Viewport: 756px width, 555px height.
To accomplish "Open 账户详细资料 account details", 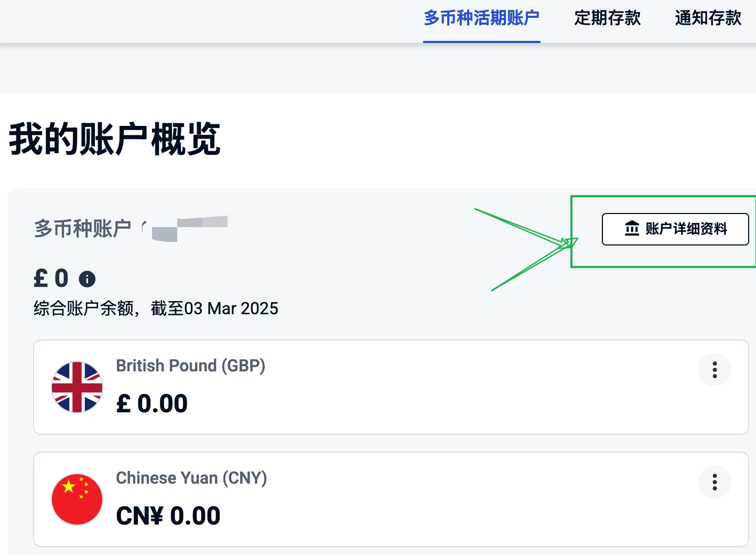I will point(675,229).
